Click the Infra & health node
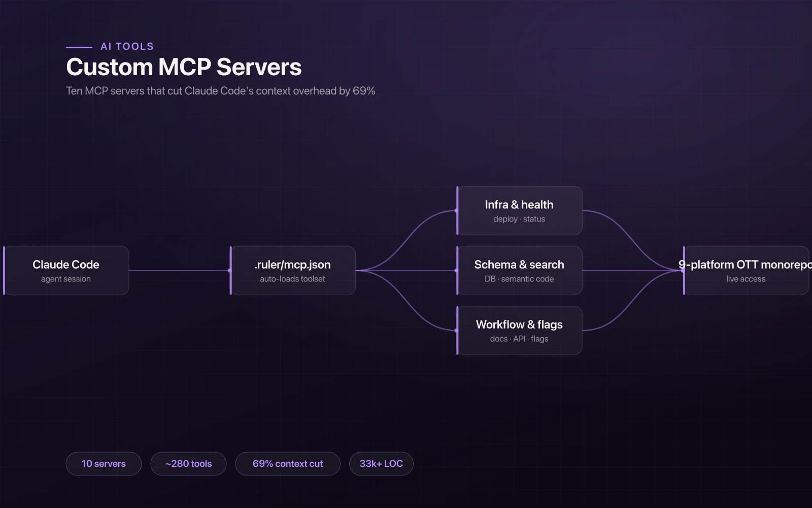Viewport: 812px width, 508px height. click(519, 210)
